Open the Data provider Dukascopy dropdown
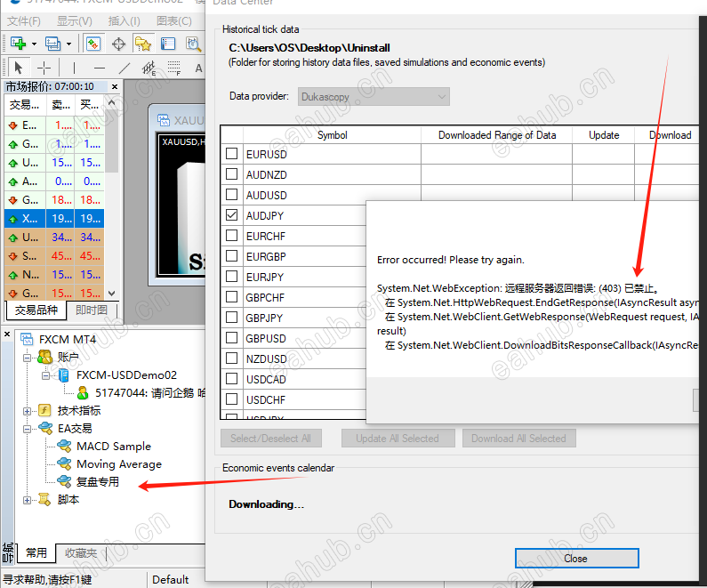The width and height of the screenshot is (707, 588). click(x=374, y=96)
